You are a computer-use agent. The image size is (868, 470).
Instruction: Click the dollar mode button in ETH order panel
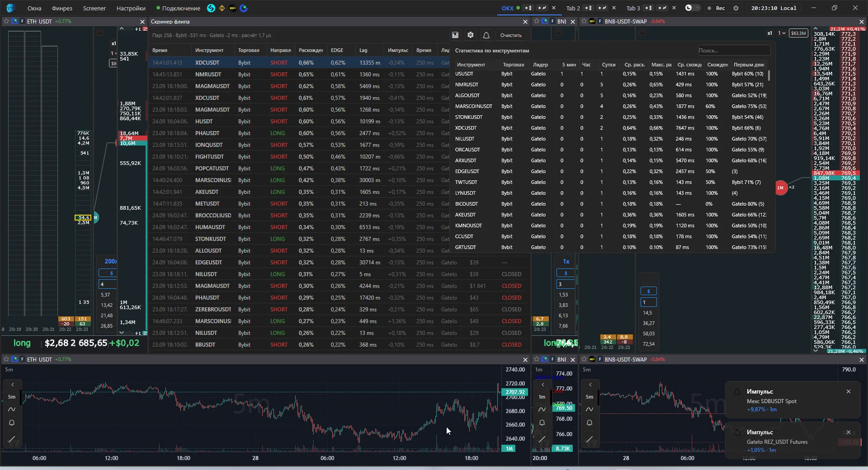tap(108, 273)
